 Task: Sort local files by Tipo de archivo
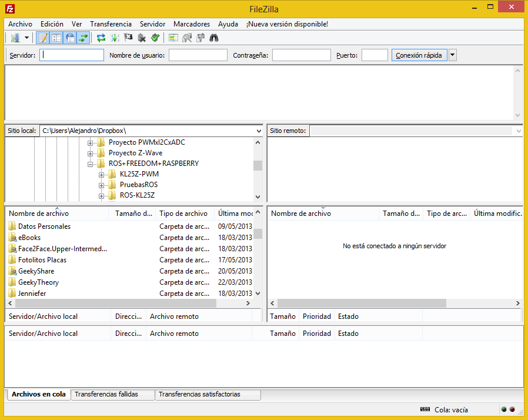(185, 214)
